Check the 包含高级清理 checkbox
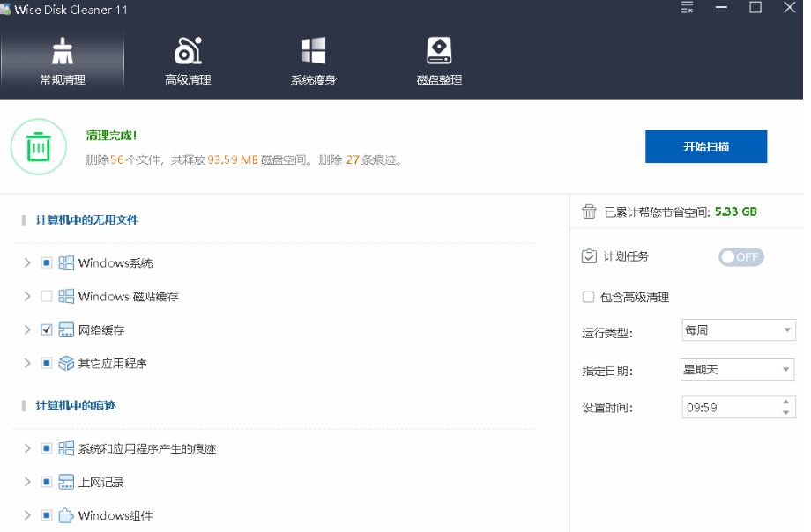811x532 pixels. tap(588, 297)
